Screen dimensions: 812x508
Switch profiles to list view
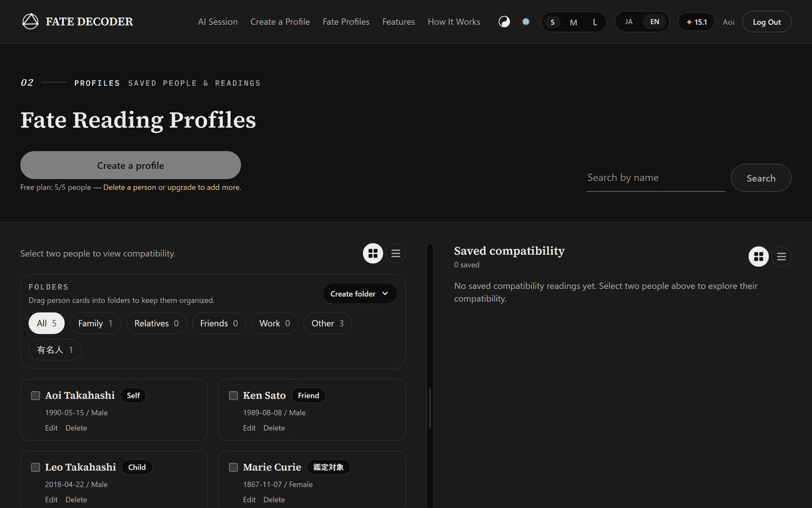click(x=396, y=253)
